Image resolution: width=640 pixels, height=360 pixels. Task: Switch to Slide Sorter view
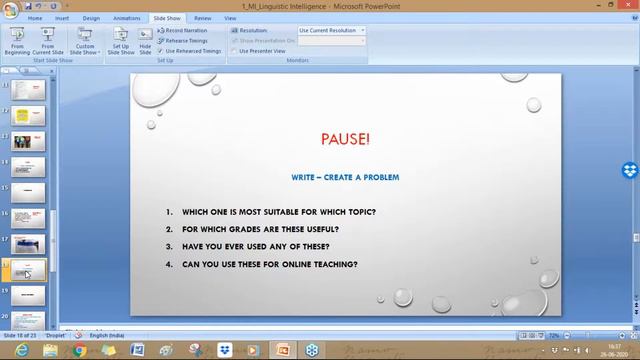[532, 336]
